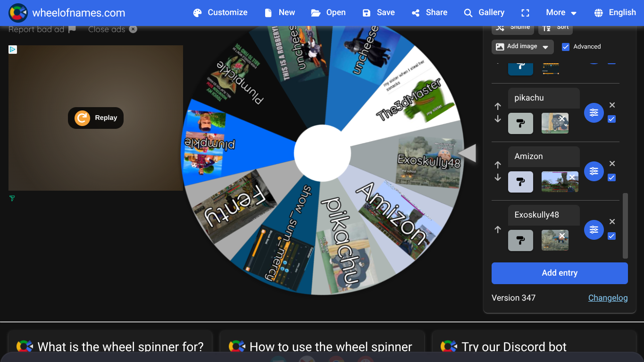Close ads with the X icon
The image size is (644, 362).
coord(133,29)
